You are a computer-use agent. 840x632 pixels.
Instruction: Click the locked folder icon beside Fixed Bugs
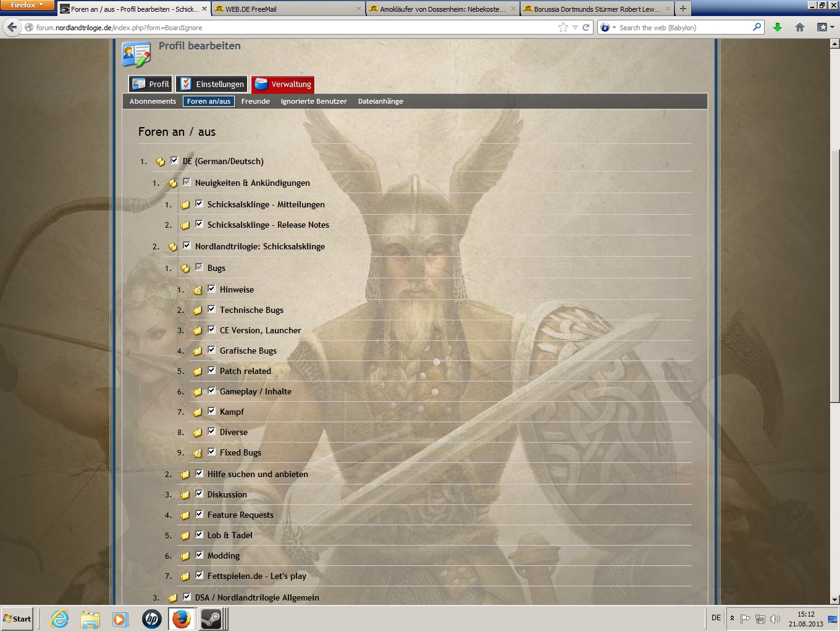[198, 453]
